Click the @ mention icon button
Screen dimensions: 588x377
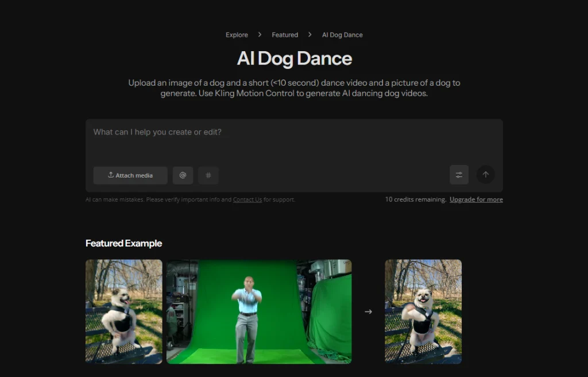pyautogui.click(x=183, y=175)
